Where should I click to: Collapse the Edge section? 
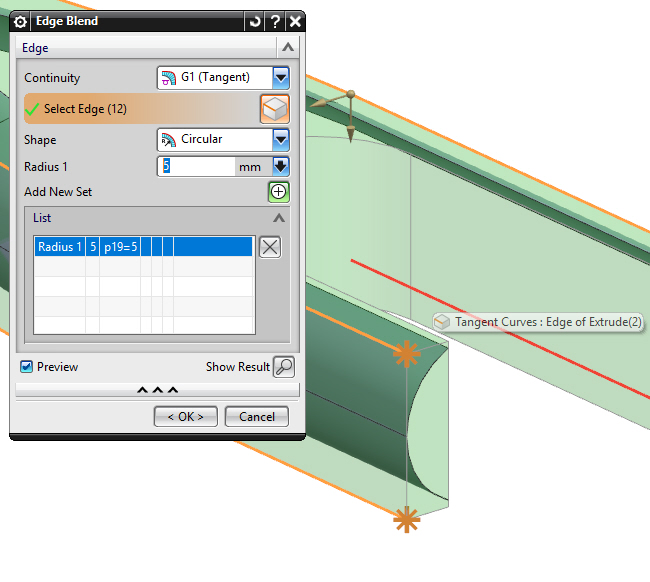coord(288,47)
